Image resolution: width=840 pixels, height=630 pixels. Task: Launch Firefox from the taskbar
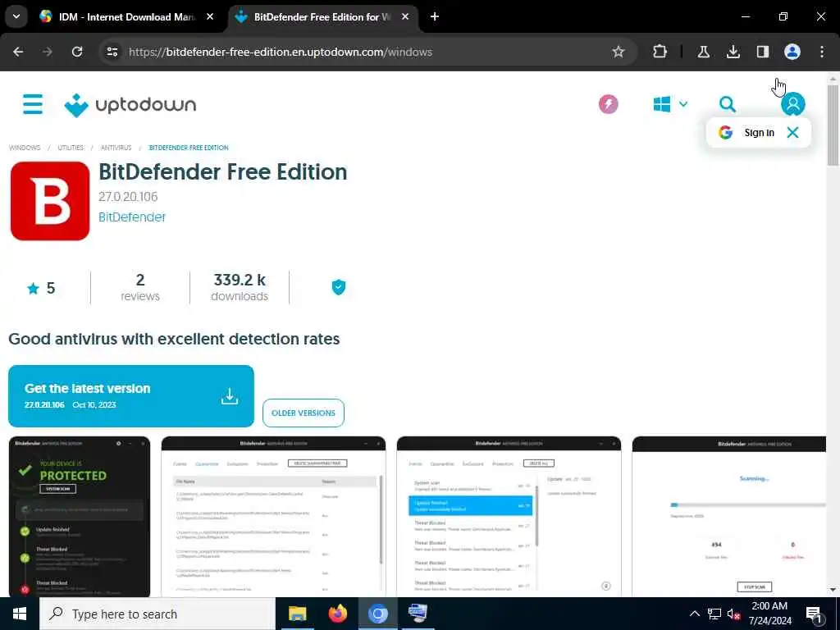(x=337, y=614)
